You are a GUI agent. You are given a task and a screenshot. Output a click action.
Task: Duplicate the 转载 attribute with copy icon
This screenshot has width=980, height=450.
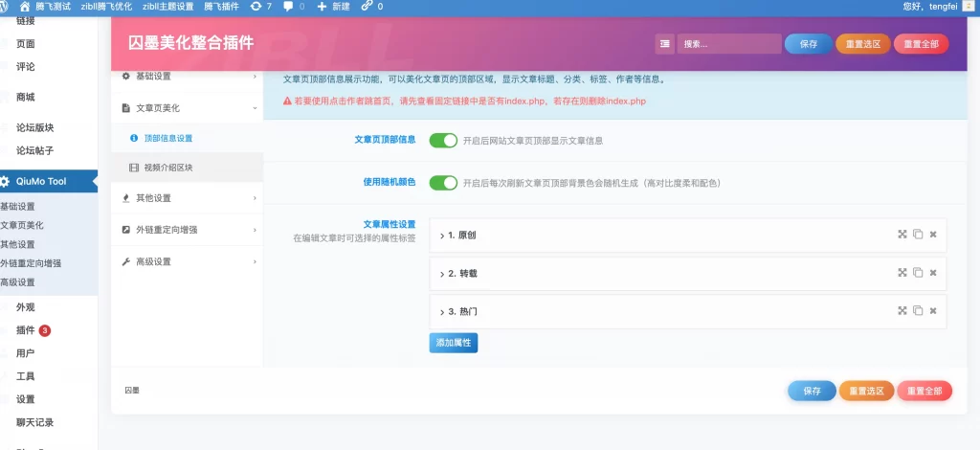[918, 273]
